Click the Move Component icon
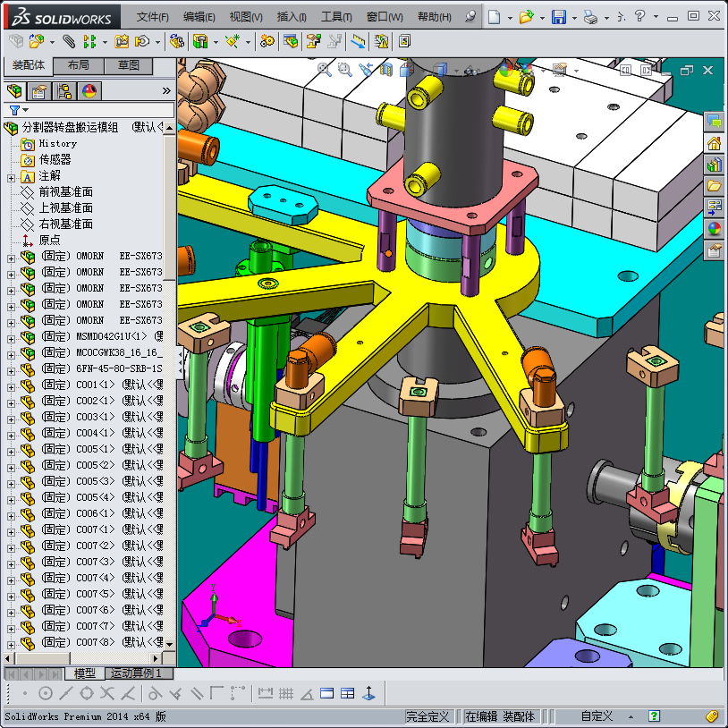 141,42
